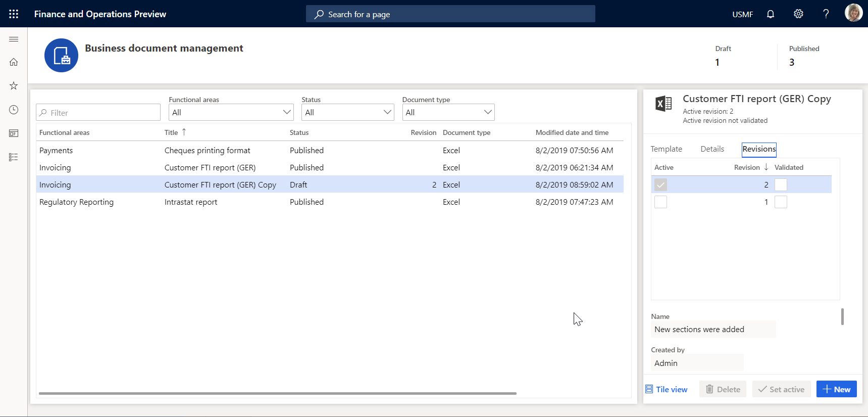Select the Cheques printing format row
The height and width of the screenshot is (417, 868).
click(x=330, y=150)
